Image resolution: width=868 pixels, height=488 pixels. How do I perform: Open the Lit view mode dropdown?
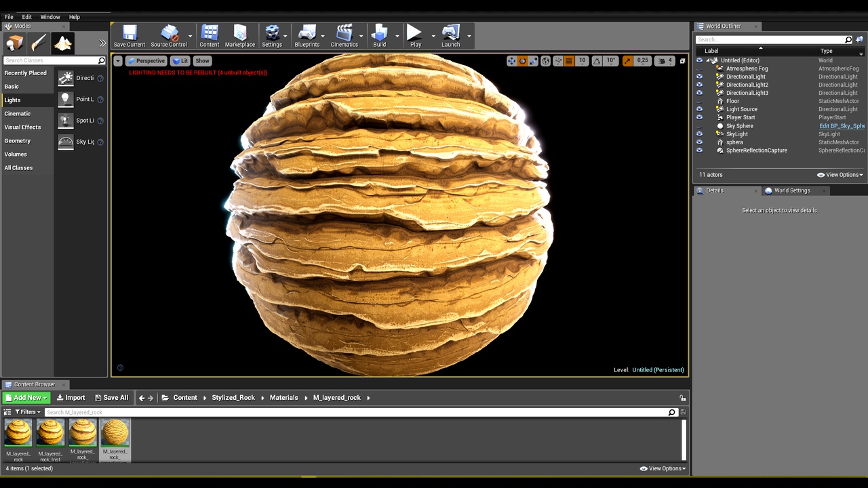[x=180, y=61]
